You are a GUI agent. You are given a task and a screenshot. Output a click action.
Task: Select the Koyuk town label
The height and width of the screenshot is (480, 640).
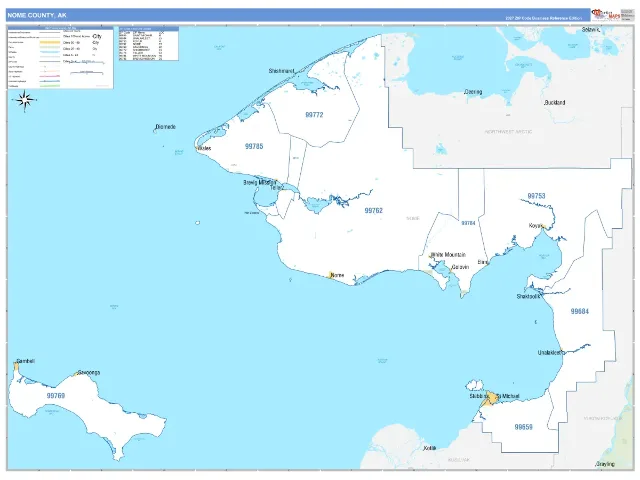click(536, 226)
